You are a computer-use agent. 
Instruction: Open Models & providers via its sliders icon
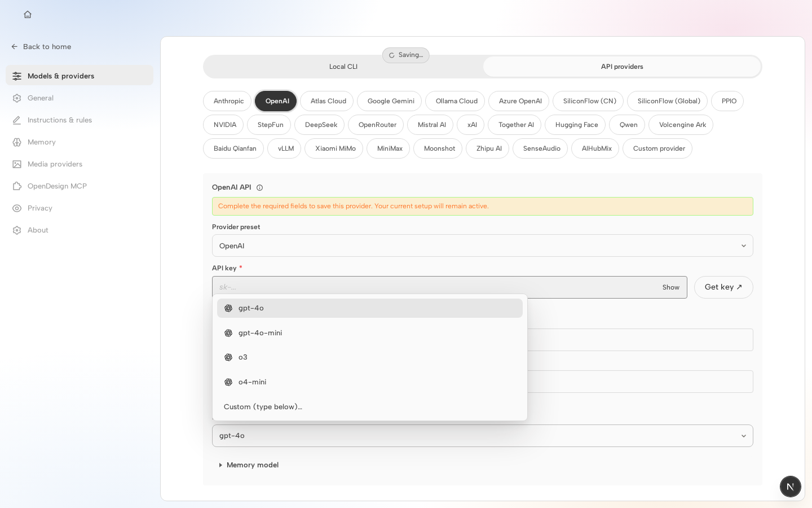(17, 76)
